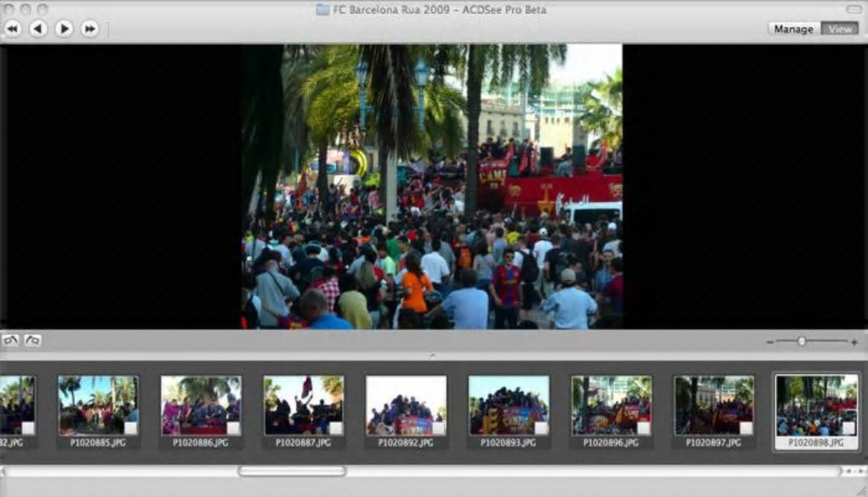The image size is (868, 497).
Task: Tick the checkbox on thumbnail P1020898.JPG
Action: coord(848,428)
